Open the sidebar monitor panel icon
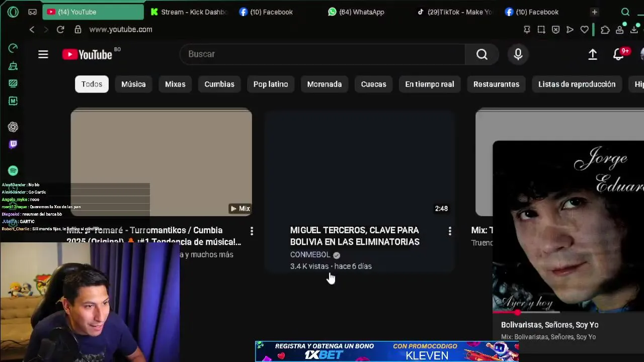This screenshot has height=362, width=644. tap(13, 83)
